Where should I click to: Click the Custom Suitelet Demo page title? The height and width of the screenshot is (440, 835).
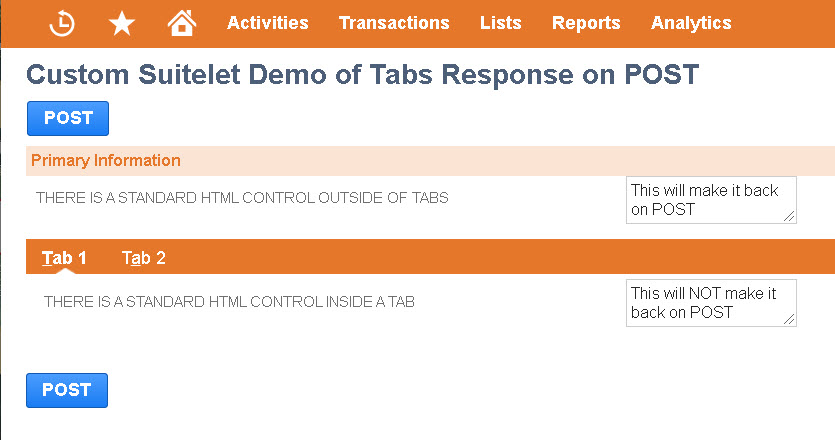362,75
